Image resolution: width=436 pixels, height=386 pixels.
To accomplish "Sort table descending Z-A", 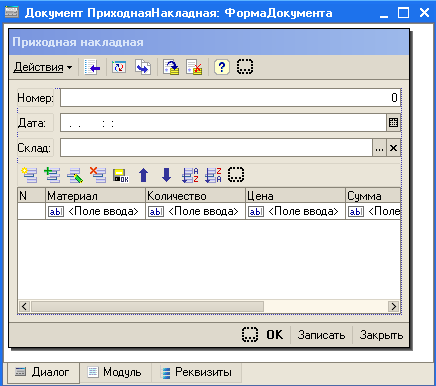I will (x=213, y=175).
